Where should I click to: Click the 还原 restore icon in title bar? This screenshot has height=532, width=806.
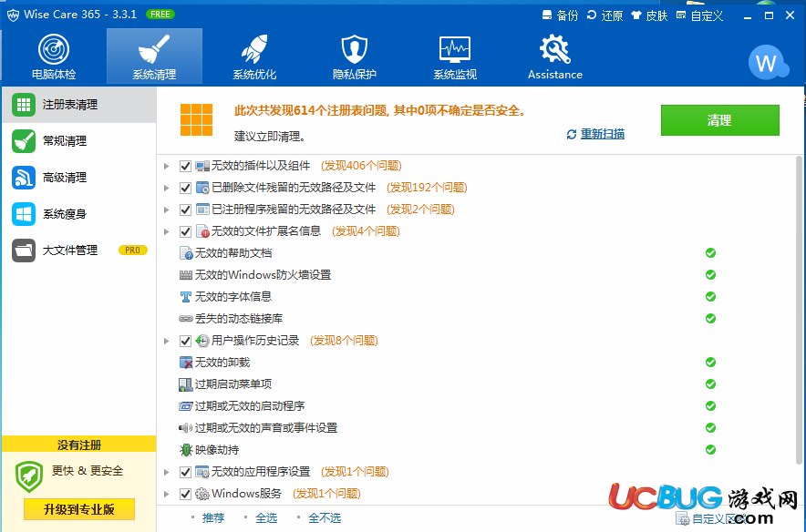592,15
